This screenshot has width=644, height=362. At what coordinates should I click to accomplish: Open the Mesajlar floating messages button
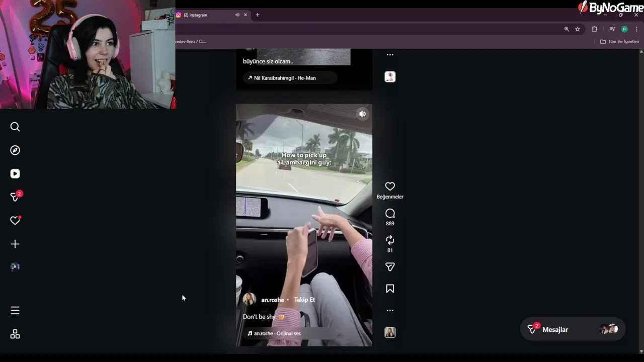(573, 329)
